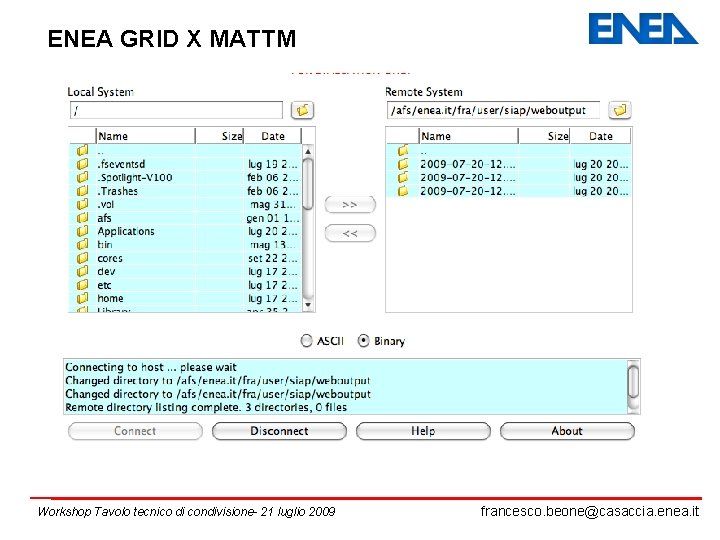Image resolution: width=720 pixels, height=540 pixels.
Task: Sort remote list by Name column
Action: point(468,136)
